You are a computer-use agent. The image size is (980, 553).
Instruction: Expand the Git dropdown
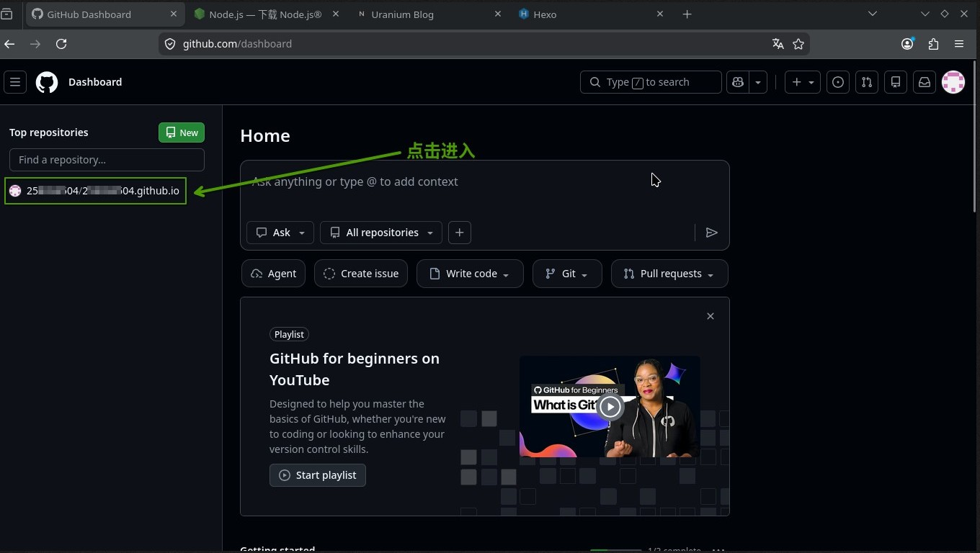567,274
